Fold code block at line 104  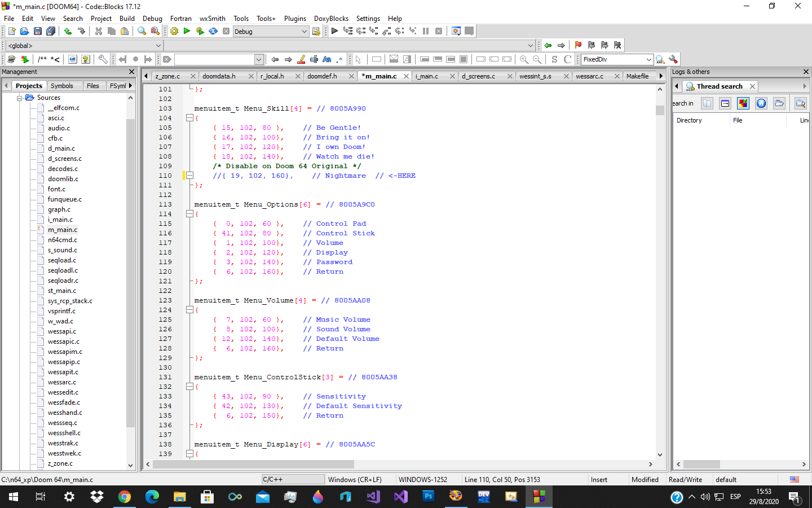190,118
